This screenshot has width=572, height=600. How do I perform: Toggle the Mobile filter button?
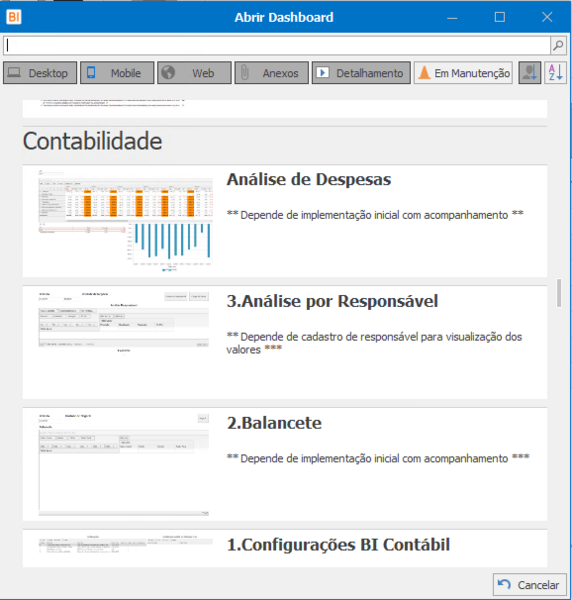click(117, 73)
